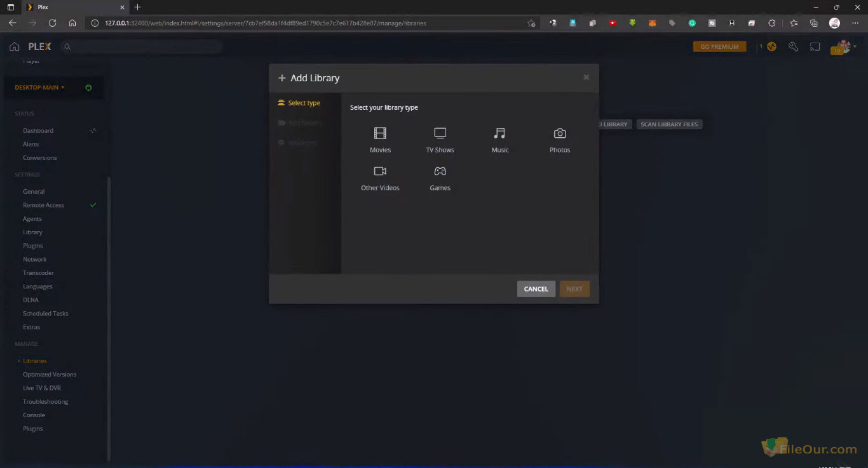This screenshot has width=868, height=468.
Task: Select the Movies library type
Action: pos(380,140)
